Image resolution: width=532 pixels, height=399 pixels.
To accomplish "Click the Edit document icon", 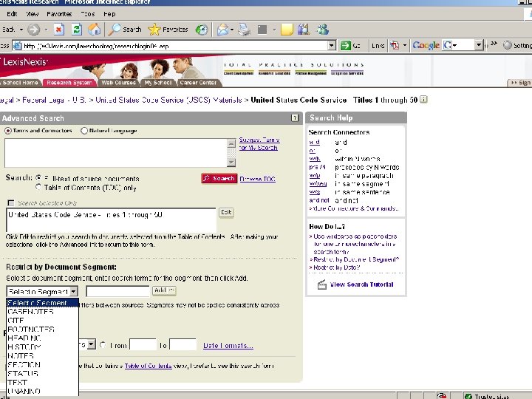I will [x=262, y=30].
